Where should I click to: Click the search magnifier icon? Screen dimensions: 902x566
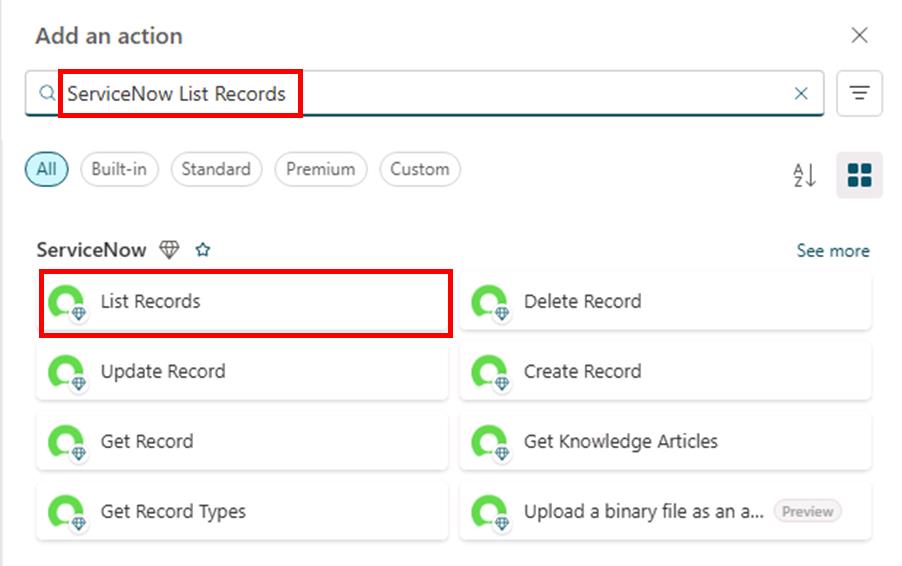click(x=46, y=94)
